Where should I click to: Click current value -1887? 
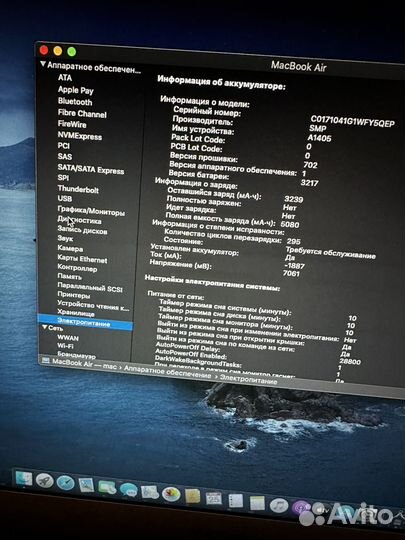(x=294, y=266)
